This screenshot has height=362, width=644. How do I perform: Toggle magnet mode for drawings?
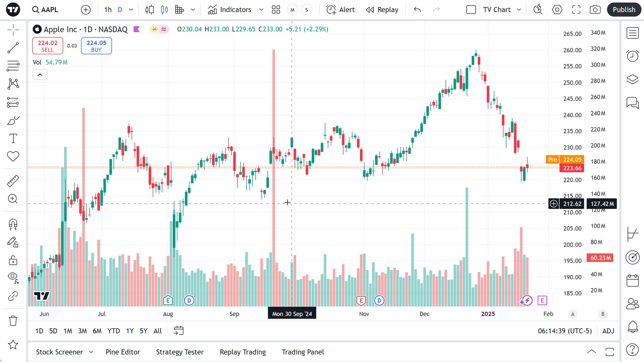[x=13, y=224]
